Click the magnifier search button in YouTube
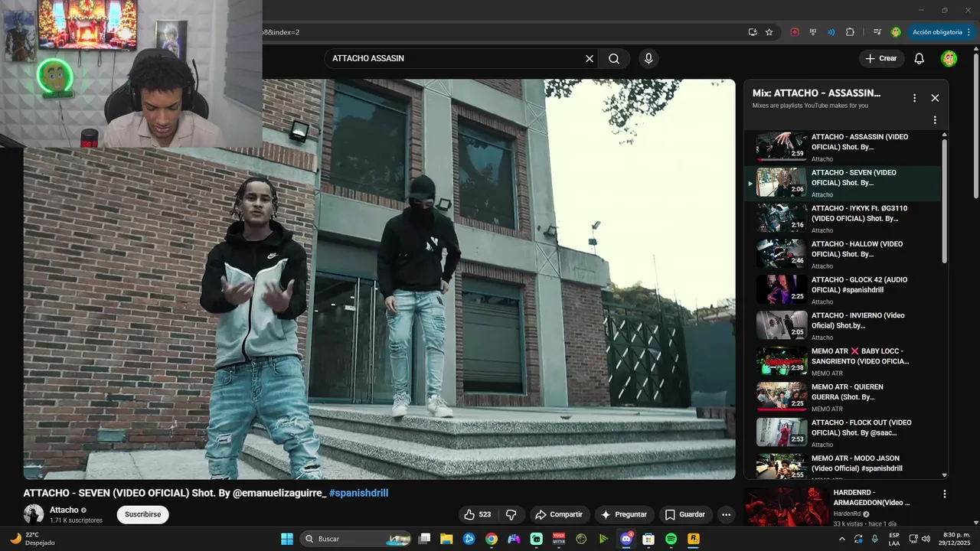 614,58
